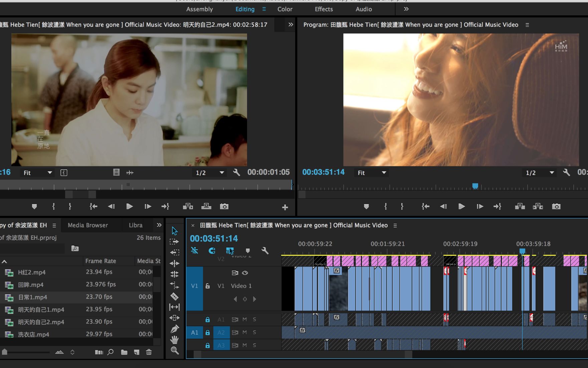
Task: Switch to Audio workspace
Action: 364,9
